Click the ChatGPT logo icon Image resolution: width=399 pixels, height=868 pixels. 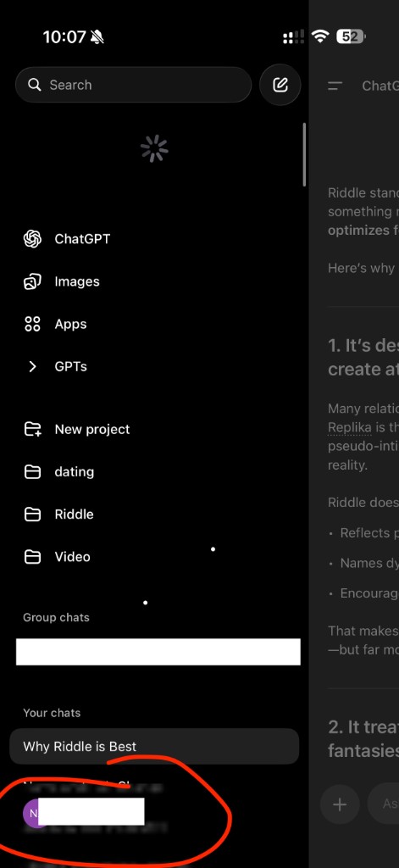click(x=33, y=239)
